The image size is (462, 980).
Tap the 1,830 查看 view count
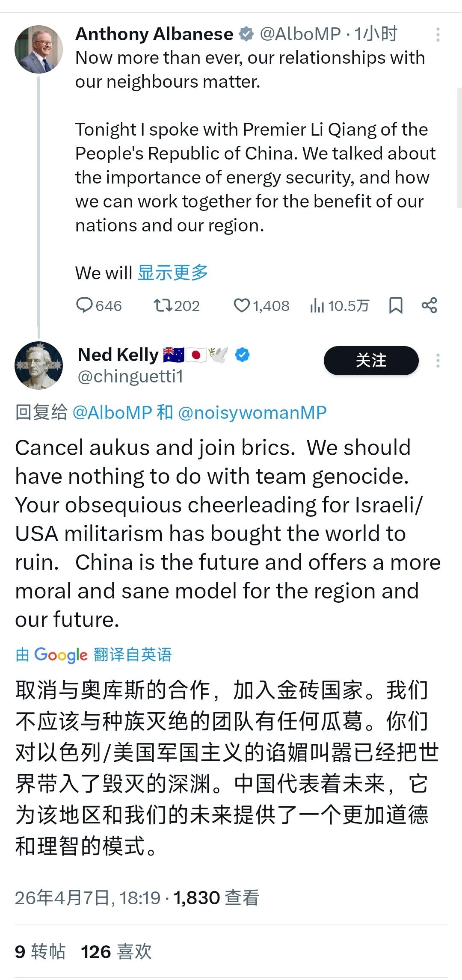[216, 897]
